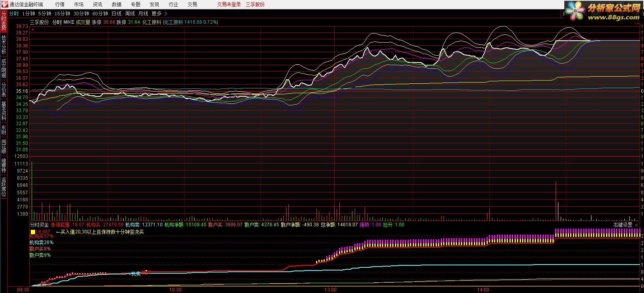Click the 散户卖 4376.45 value
644x293 pixels.
(x=262, y=225)
